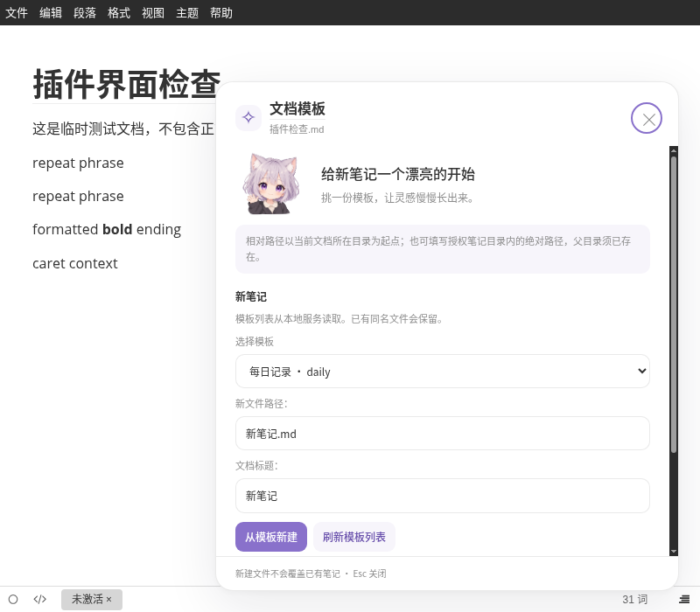Click the 这是临时测试文档 paragraph

(123, 129)
